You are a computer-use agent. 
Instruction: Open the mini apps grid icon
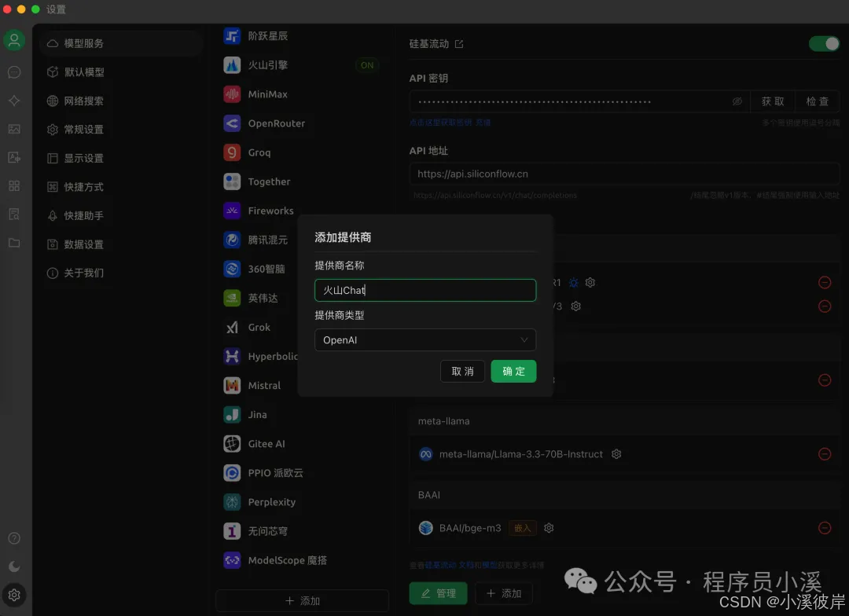coord(14,185)
